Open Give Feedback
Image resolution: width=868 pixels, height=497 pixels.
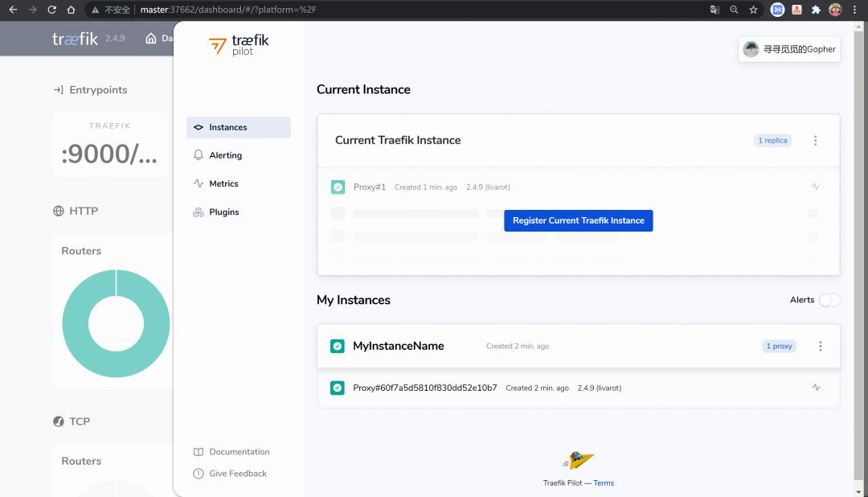[x=230, y=473]
